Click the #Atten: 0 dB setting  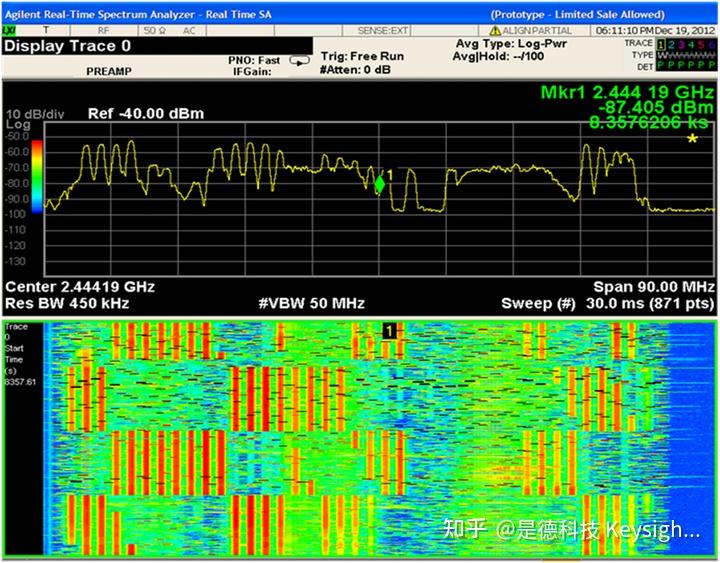click(x=355, y=70)
